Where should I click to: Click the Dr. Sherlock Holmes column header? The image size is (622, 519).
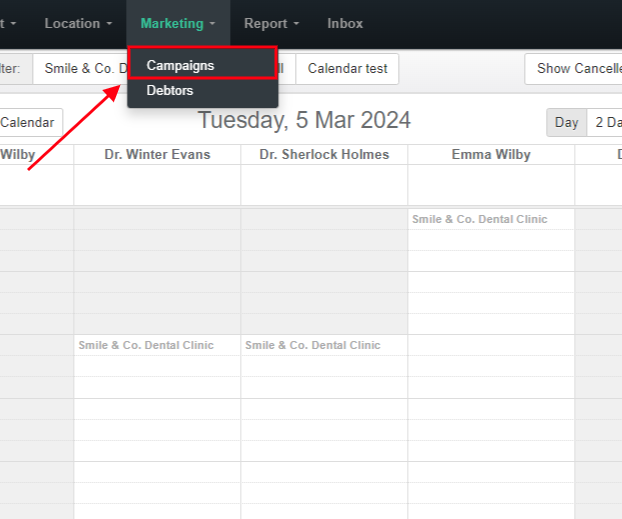[x=324, y=154]
